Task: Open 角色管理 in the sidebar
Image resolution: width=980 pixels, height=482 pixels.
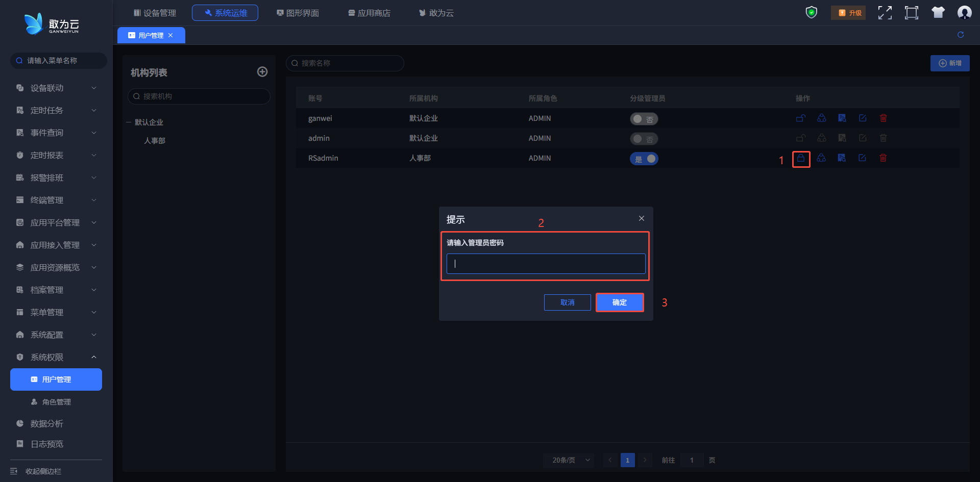Action: (x=56, y=402)
